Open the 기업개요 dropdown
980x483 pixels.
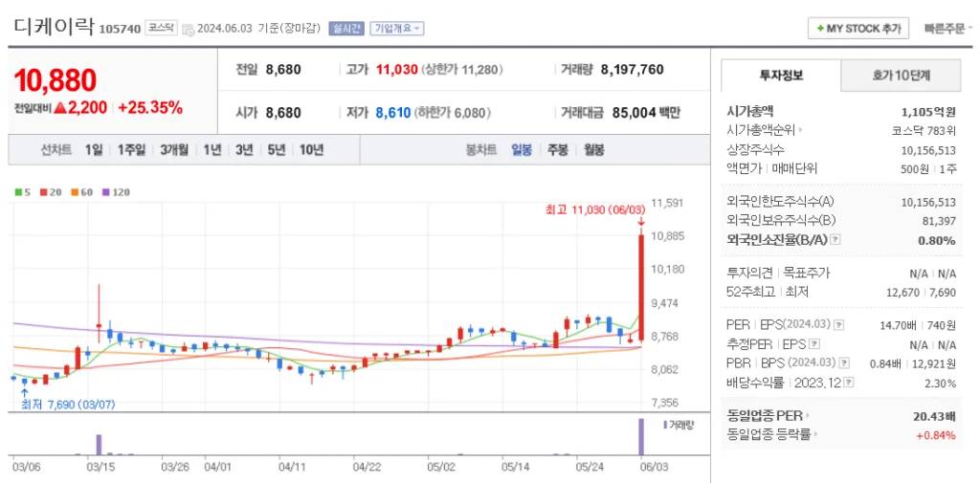[396, 29]
